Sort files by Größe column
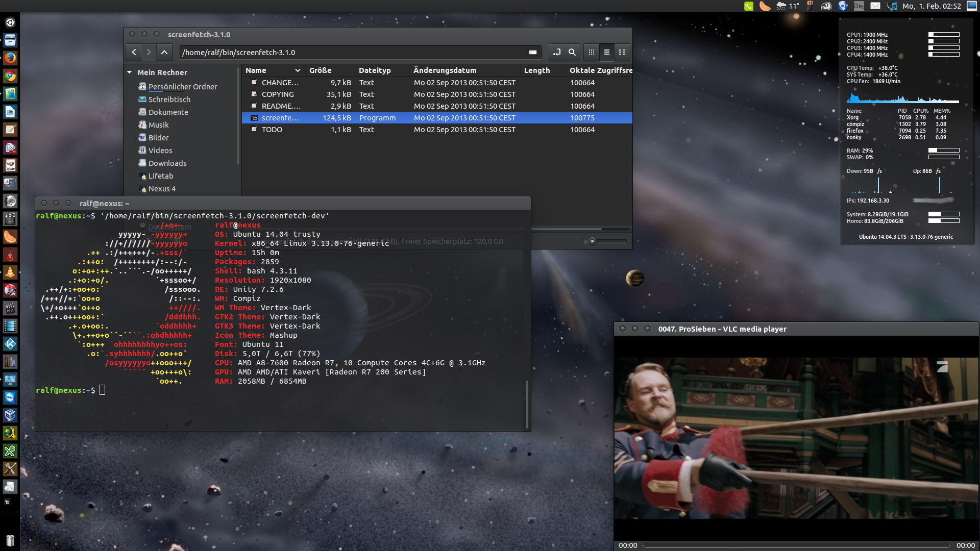Image resolution: width=980 pixels, height=551 pixels. click(320, 70)
